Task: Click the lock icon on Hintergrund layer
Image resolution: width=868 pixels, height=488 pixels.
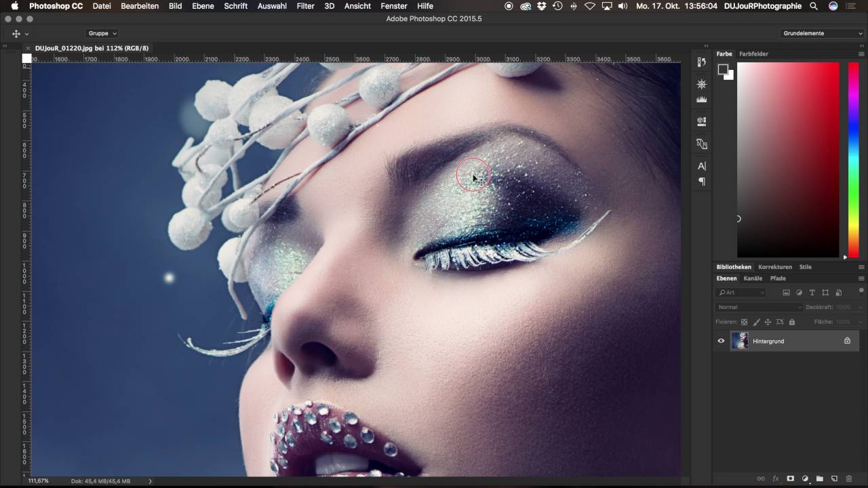Action: point(847,341)
